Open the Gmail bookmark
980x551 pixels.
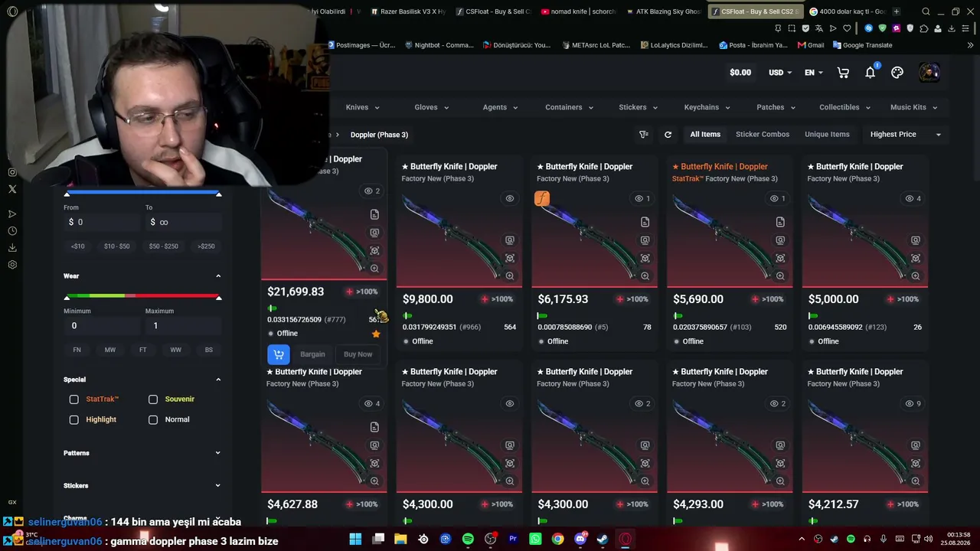811,45
